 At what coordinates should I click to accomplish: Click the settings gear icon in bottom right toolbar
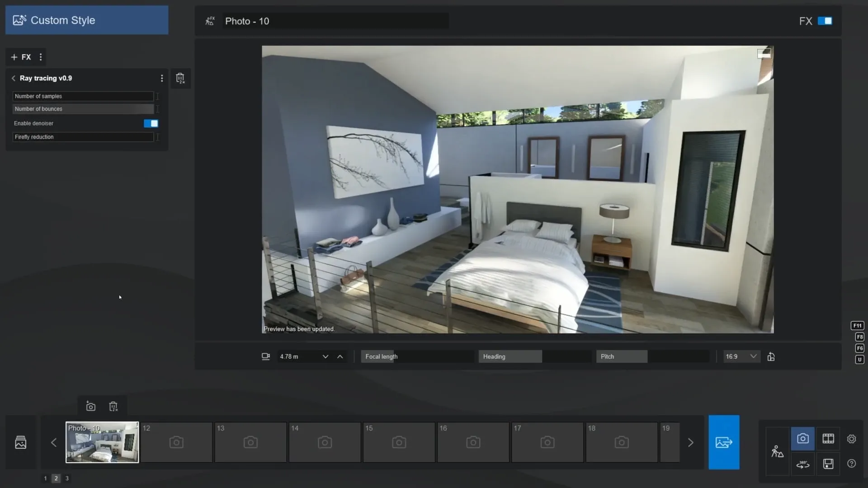tap(852, 439)
